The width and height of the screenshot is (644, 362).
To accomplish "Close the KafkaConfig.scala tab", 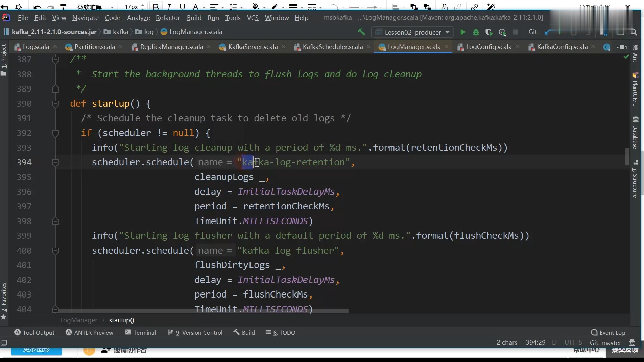I will (x=593, y=47).
